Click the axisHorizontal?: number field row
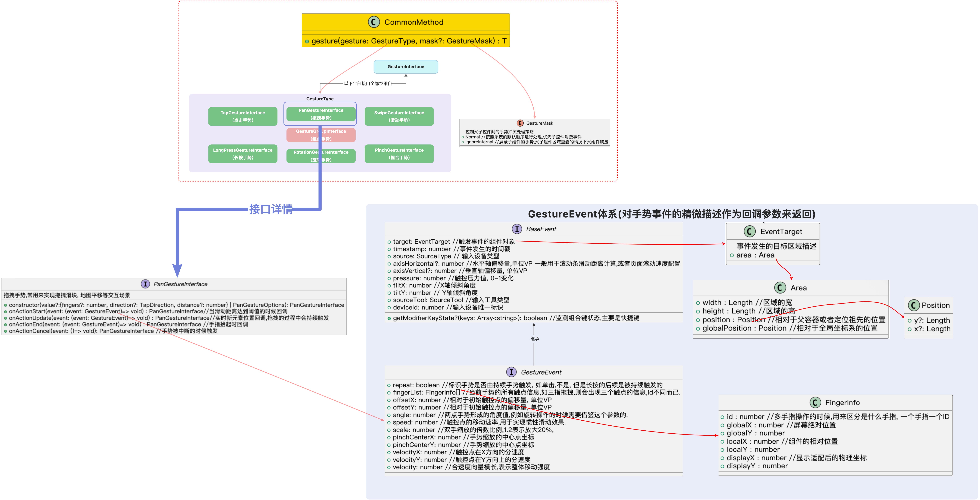This screenshot has height=500, width=980. (x=534, y=263)
